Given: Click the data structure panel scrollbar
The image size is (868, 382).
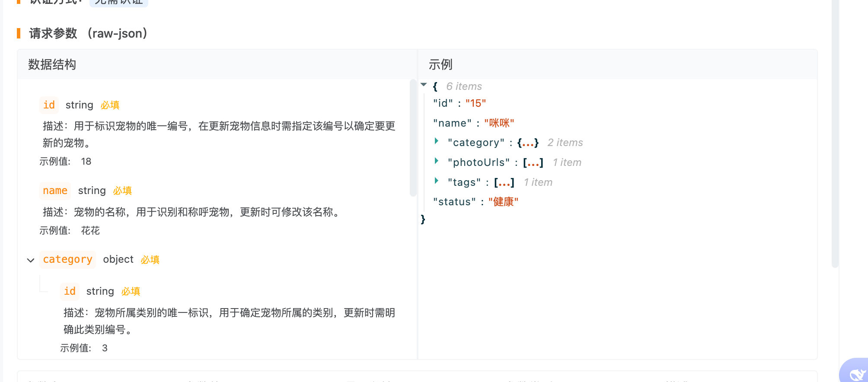Looking at the screenshot, I should click(x=413, y=138).
